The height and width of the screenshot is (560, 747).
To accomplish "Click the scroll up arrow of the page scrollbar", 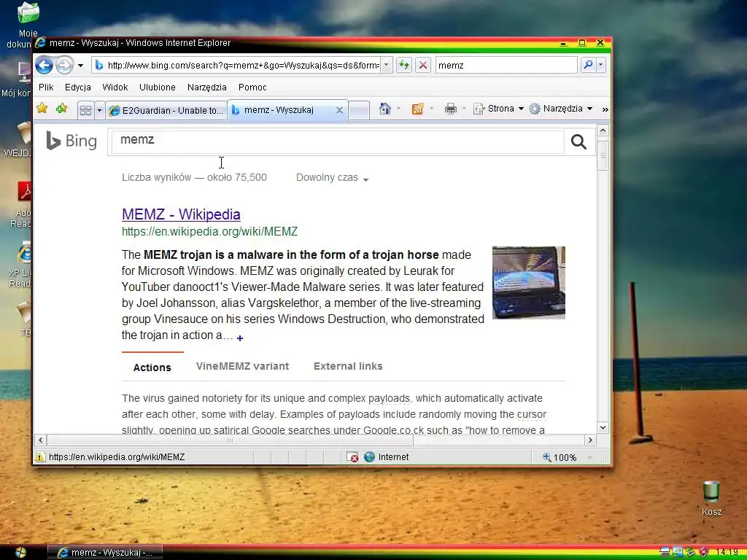I will click(x=603, y=131).
